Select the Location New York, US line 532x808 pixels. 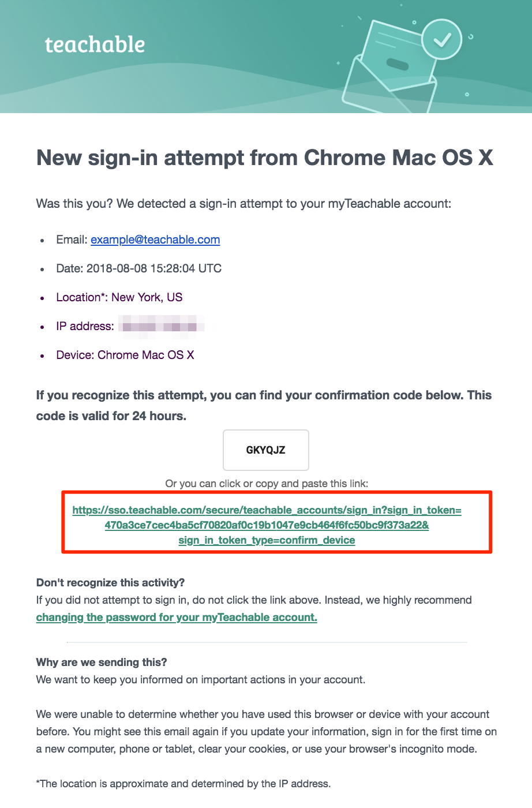point(119,297)
